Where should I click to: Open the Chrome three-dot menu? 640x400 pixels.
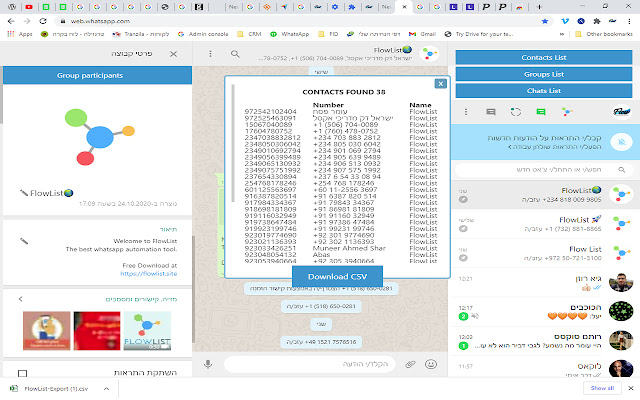(629, 21)
